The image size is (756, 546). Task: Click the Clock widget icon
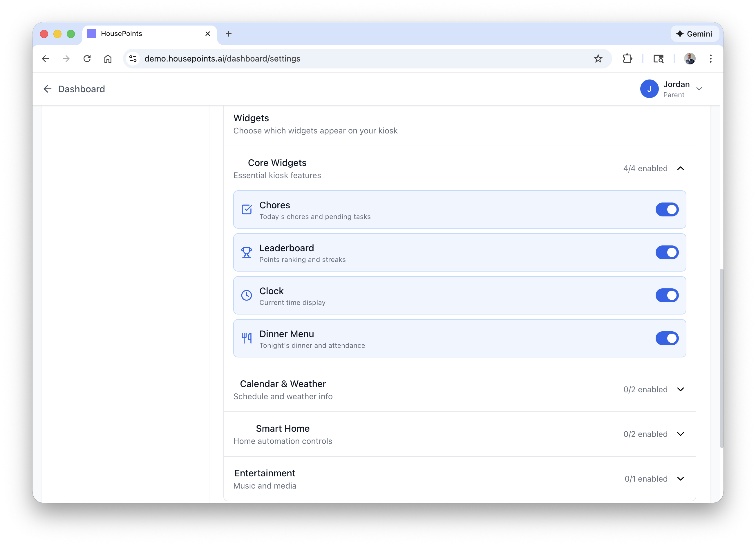(x=246, y=295)
